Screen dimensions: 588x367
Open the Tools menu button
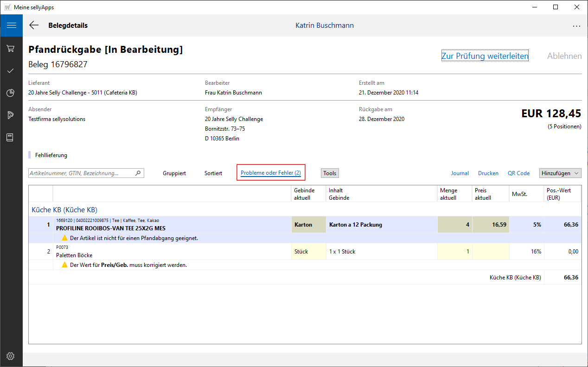330,173
